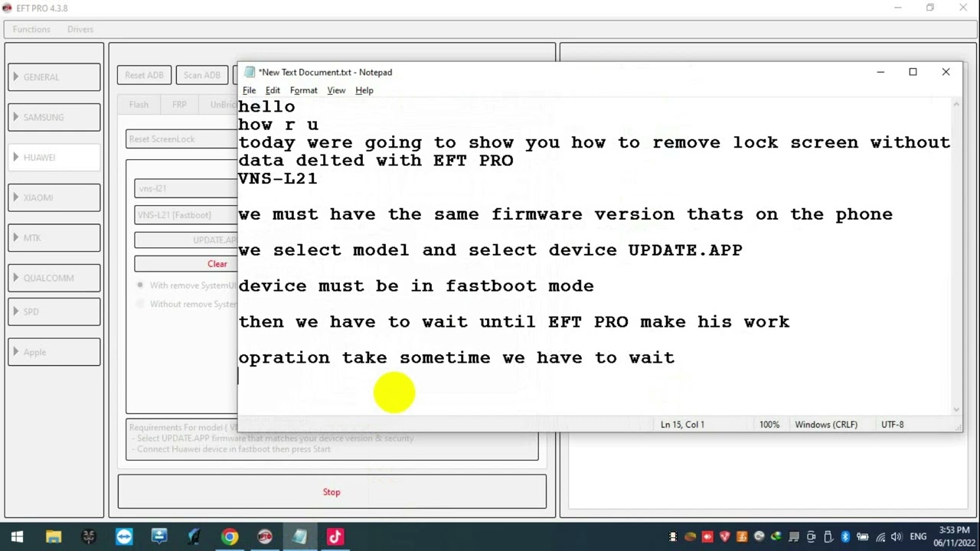Expand the MTK category
Viewport: 980px width, 551px height.
(x=54, y=238)
